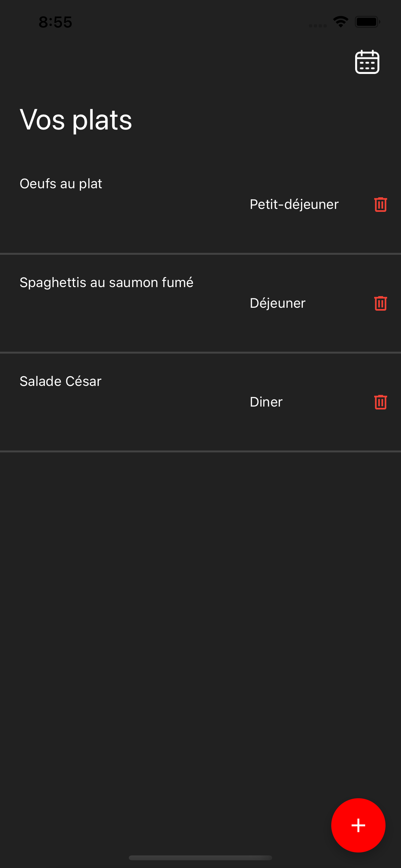
Task: Remove Salade César with trash icon
Action: [380, 402]
